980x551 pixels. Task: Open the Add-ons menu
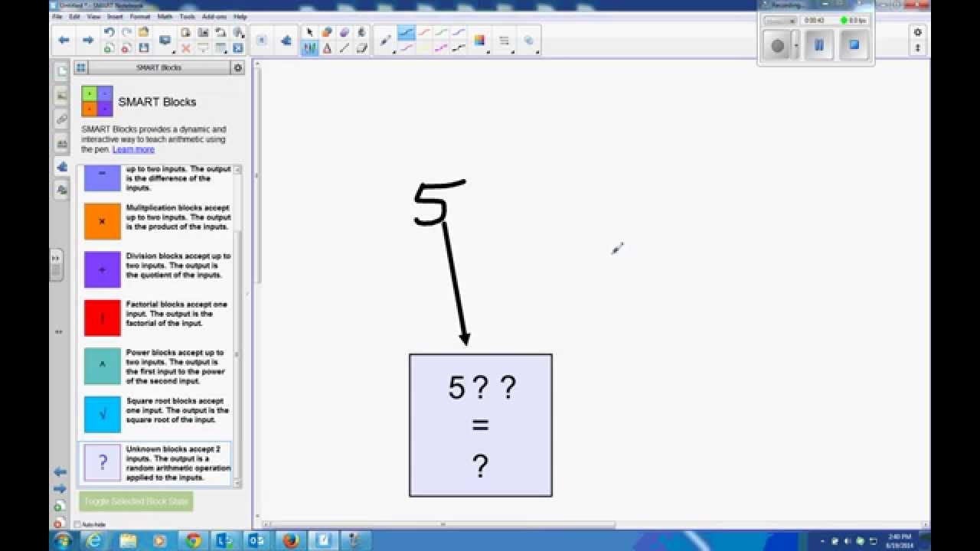pos(214,16)
